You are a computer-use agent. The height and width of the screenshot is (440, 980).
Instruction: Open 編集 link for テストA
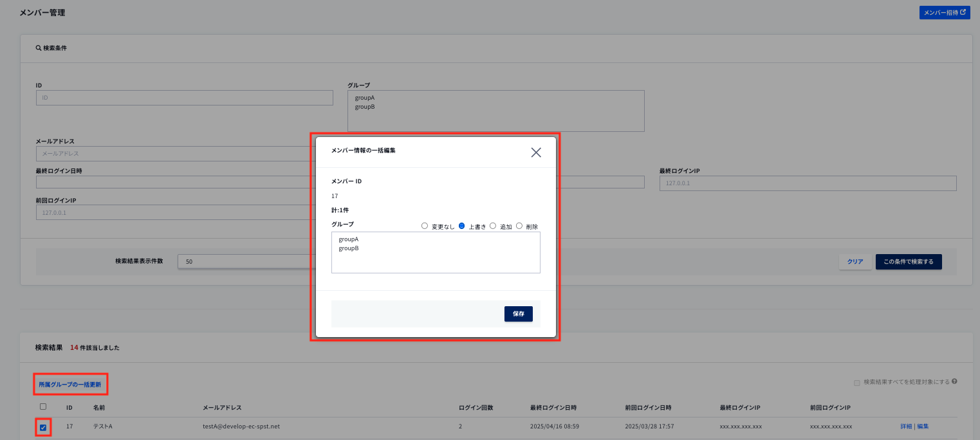point(923,426)
